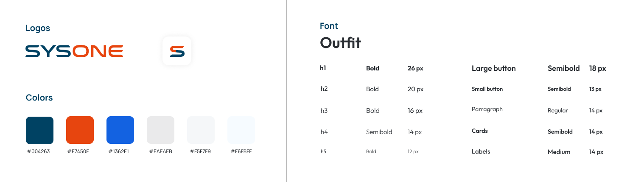Click the Parragraph style label
644x182 pixels.
[487, 109]
